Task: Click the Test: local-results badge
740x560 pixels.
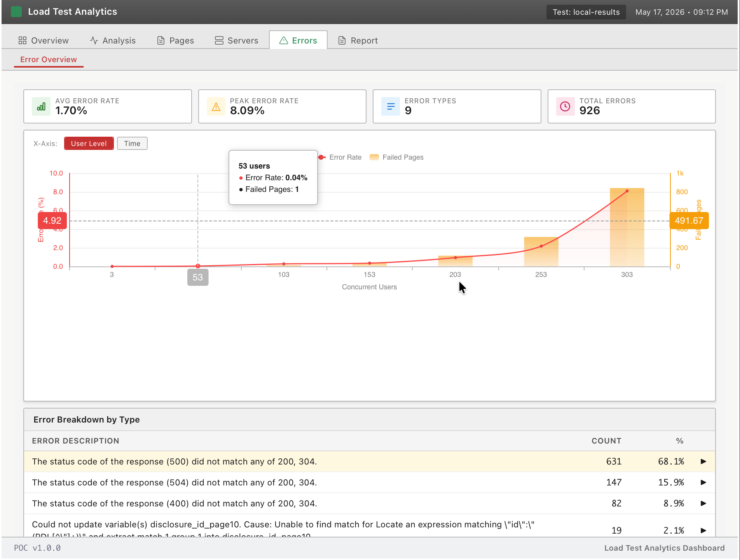Action: [586, 12]
